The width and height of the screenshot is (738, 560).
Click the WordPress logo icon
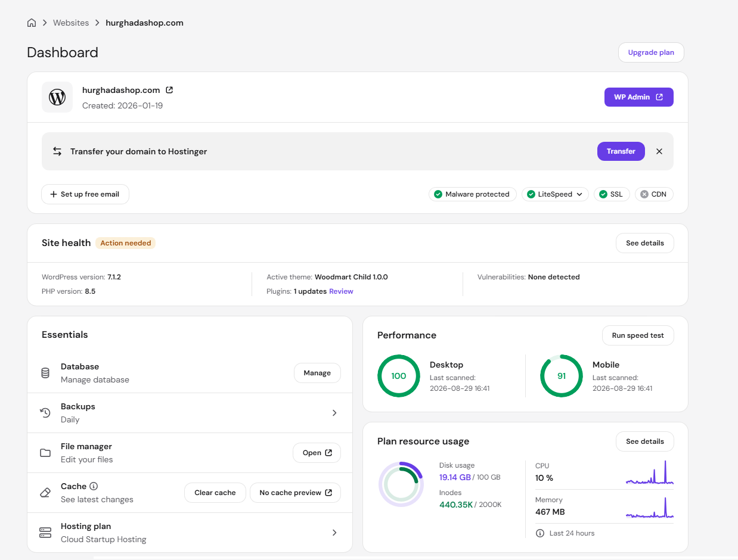57,97
